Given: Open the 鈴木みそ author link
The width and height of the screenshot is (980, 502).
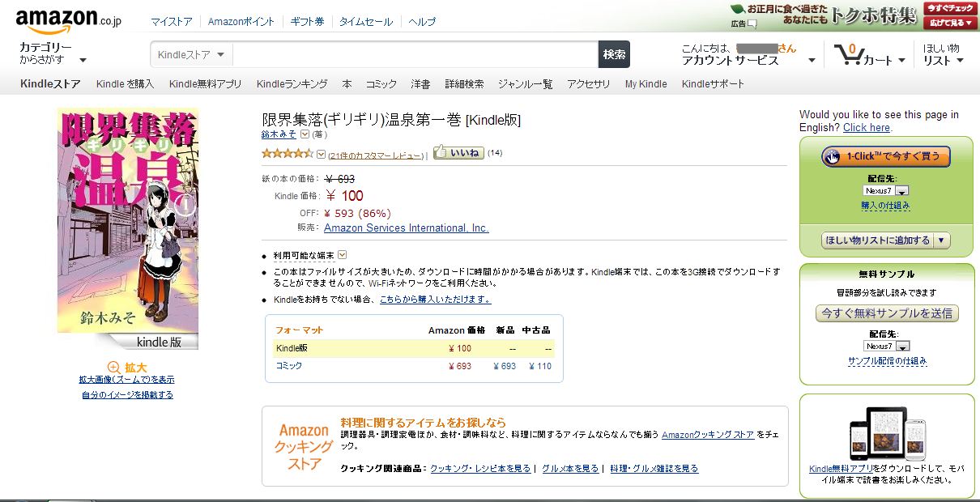Looking at the screenshot, I should coord(279,134).
